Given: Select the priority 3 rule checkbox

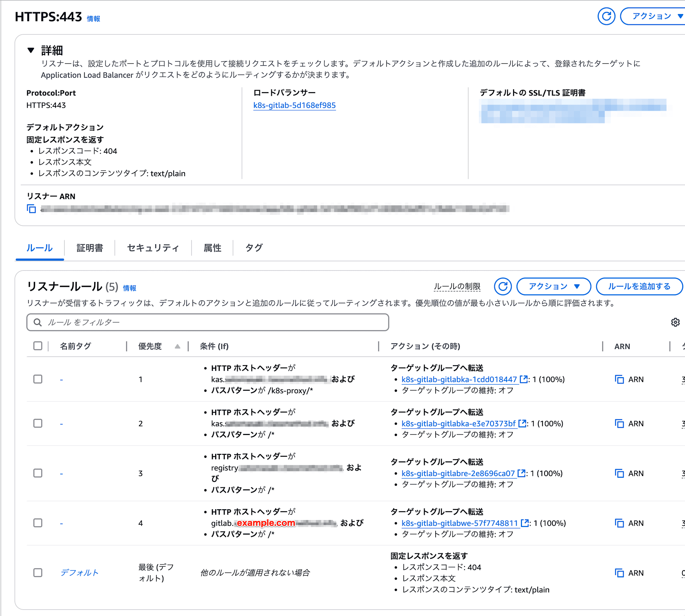Looking at the screenshot, I should coord(38,473).
